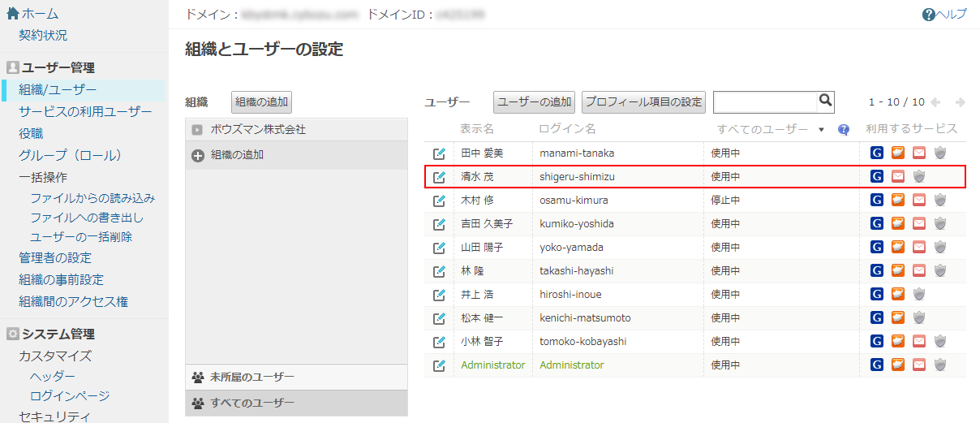Edit user 木村 修 via pencil icon
The width and height of the screenshot is (980, 423).
point(439,201)
